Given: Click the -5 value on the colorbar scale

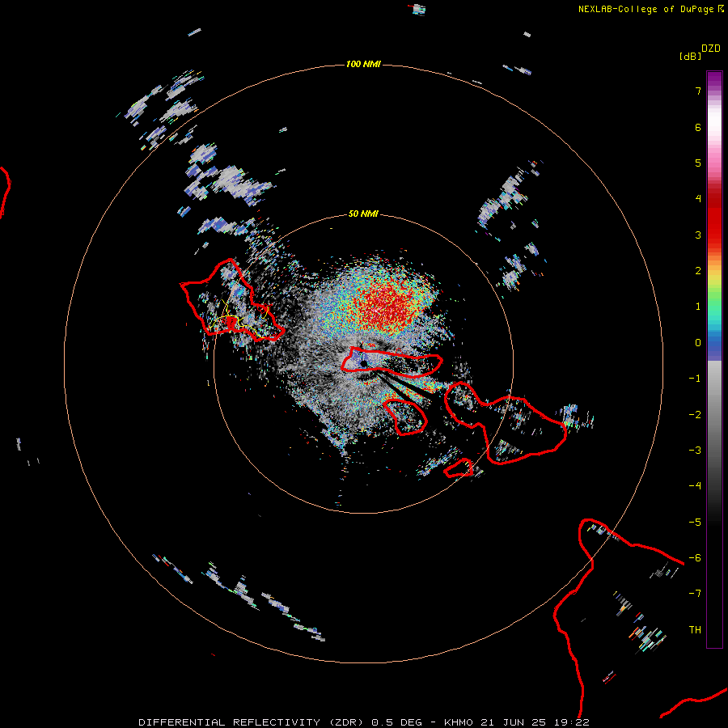Looking at the screenshot, I should pyautogui.click(x=695, y=523).
